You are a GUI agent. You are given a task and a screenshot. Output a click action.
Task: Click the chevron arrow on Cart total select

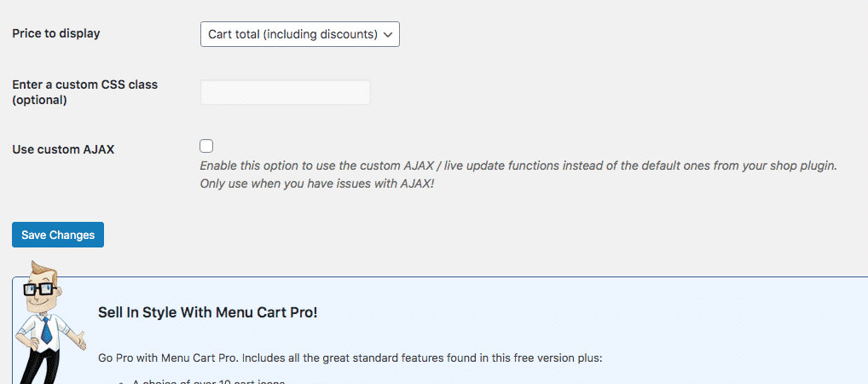coord(389,35)
